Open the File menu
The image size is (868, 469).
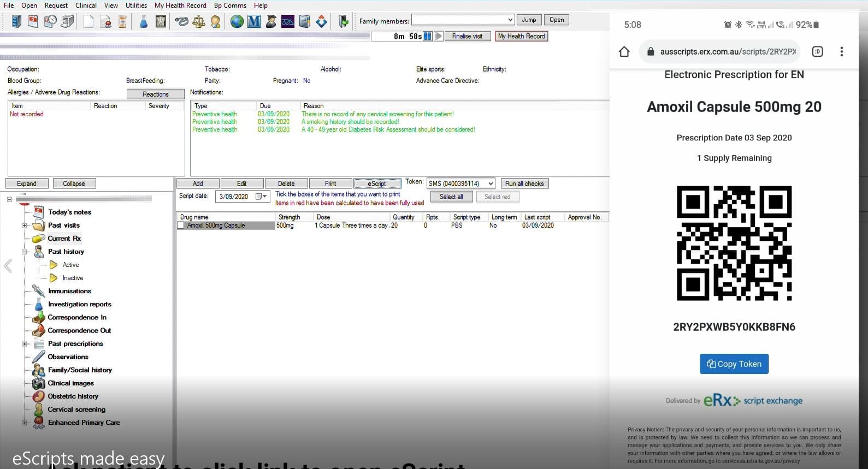coord(9,5)
